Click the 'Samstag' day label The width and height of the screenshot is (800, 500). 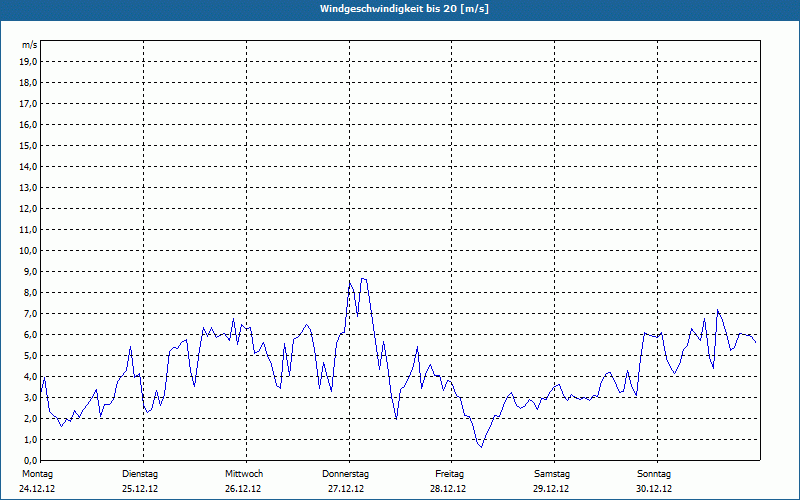(552, 474)
